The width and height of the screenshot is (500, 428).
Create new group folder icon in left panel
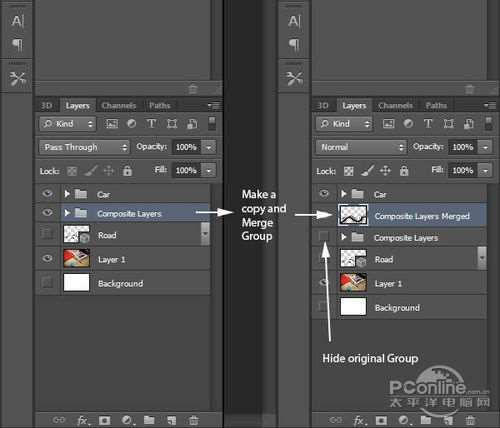[x=149, y=420]
